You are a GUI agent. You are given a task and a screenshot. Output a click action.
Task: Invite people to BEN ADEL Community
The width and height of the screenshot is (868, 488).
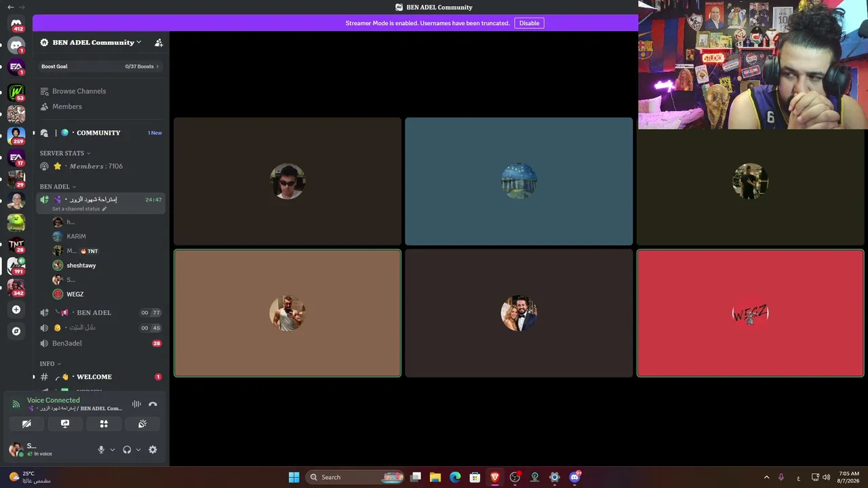pyautogui.click(x=159, y=43)
